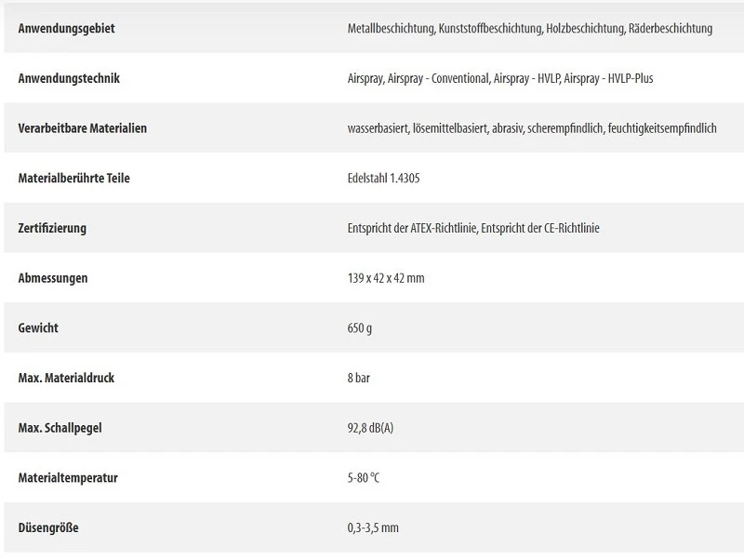Click the Abmessungen label
This screenshot has width=744, height=560.
click(x=53, y=278)
